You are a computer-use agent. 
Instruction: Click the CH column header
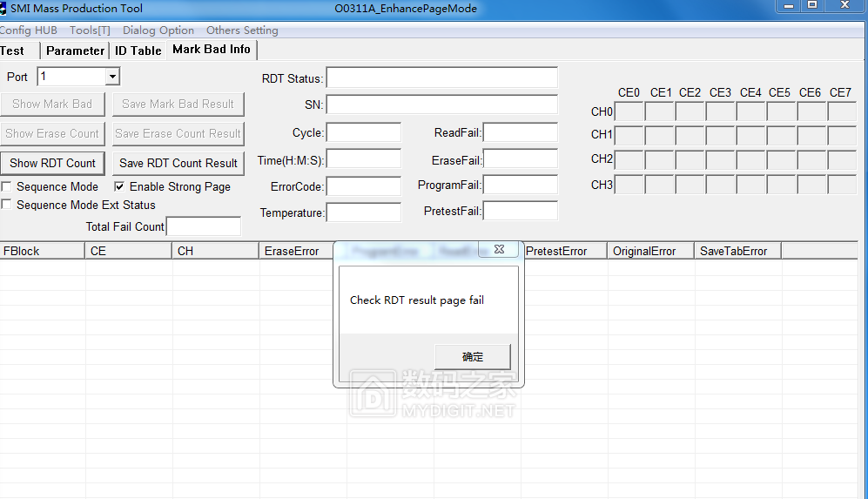[215, 251]
